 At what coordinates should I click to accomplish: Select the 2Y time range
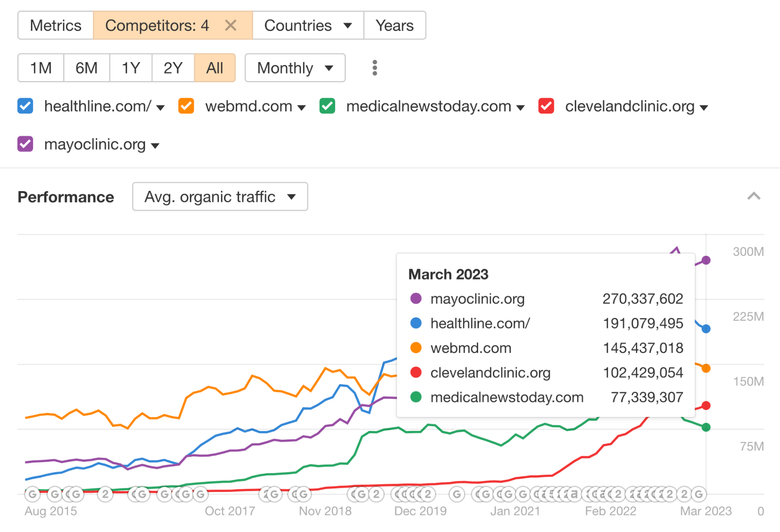pos(172,68)
